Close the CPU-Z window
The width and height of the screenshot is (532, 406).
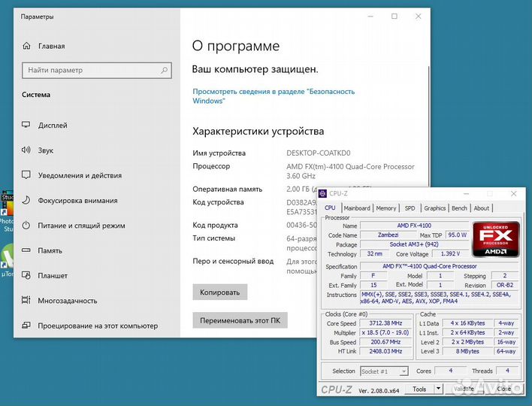pyautogui.click(x=514, y=193)
